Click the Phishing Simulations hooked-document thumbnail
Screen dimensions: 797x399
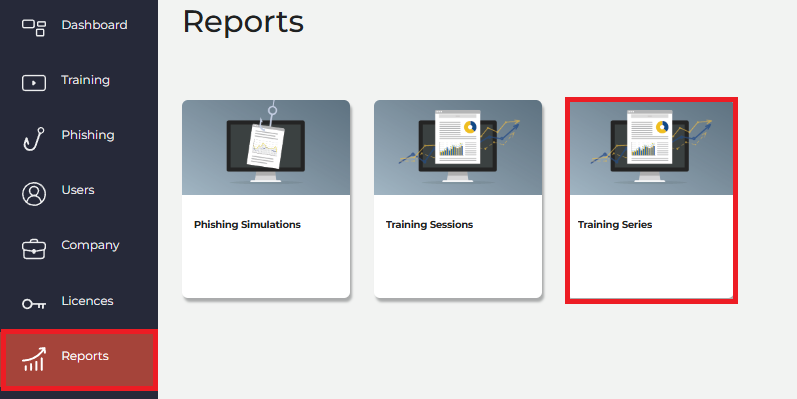[266, 147]
